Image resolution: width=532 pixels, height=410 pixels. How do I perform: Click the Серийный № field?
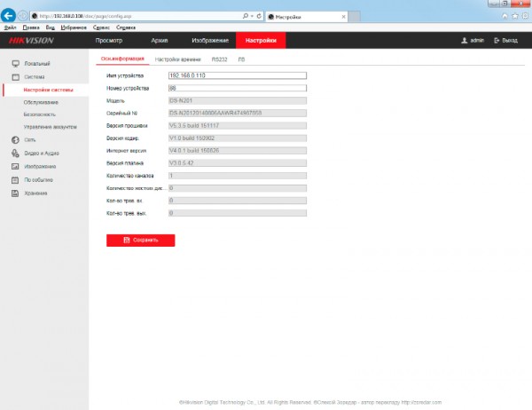tap(238, 113)
